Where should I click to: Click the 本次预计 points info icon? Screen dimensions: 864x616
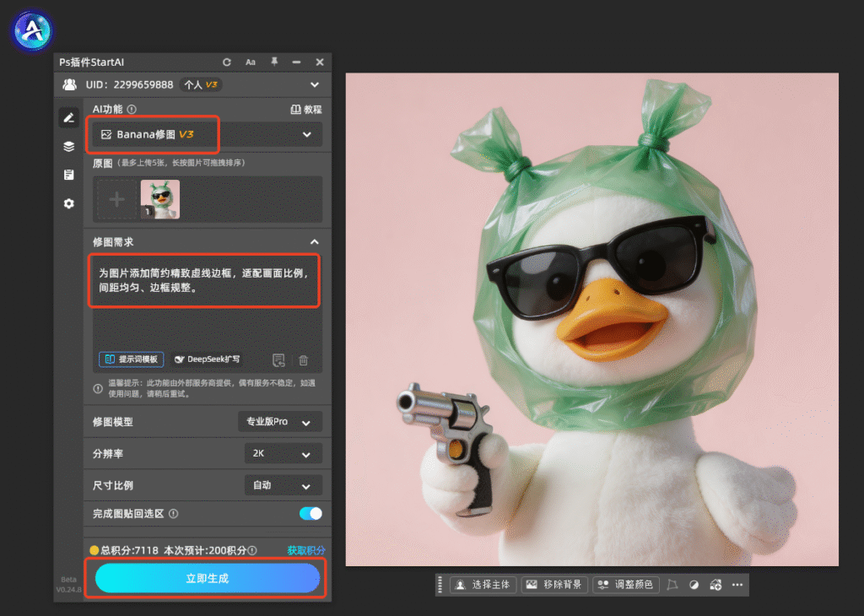(x=252, y=550)
